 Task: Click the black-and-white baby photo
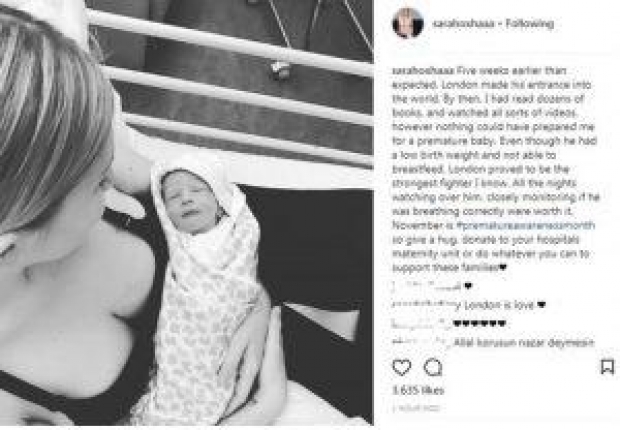(187, 213)
